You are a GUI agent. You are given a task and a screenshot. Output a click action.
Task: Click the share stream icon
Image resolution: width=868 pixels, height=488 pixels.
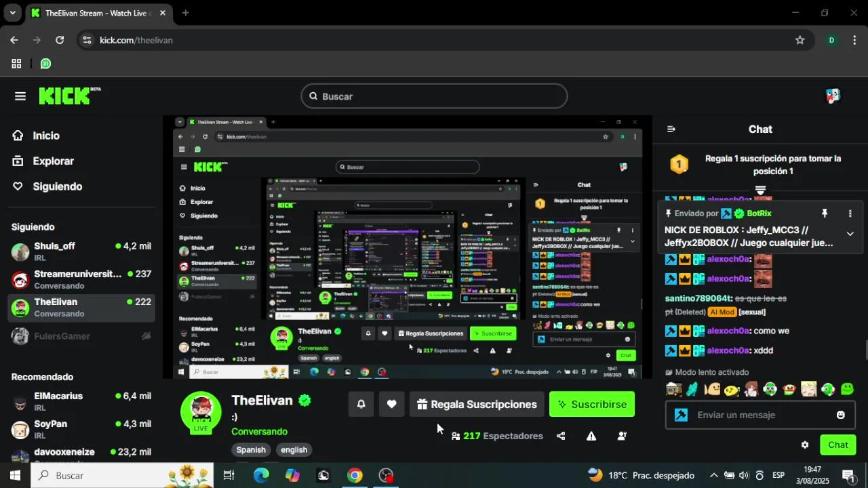point(561,436)
